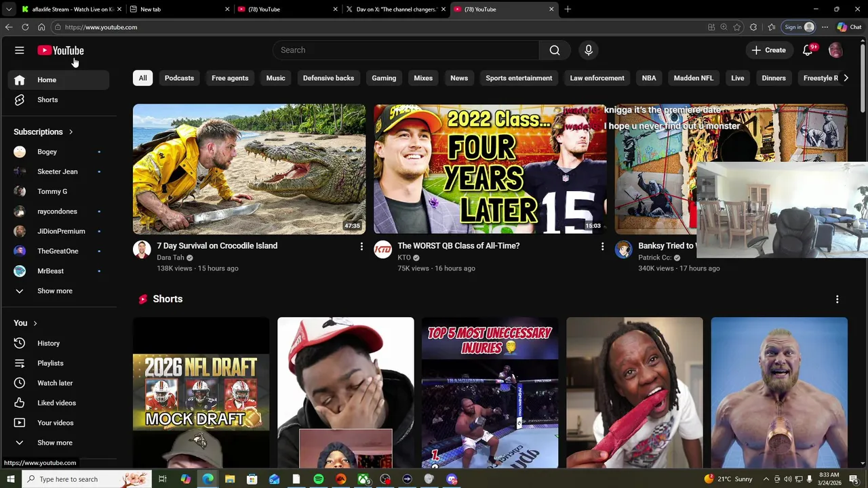Open the Top 5 Most Unnecessary Injuries short

(x=490, y=392)
